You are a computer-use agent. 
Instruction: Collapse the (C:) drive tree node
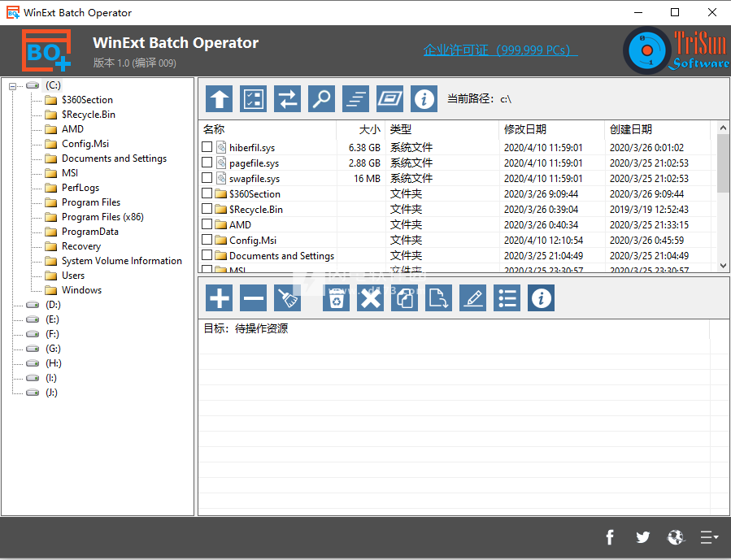point(12,85)
